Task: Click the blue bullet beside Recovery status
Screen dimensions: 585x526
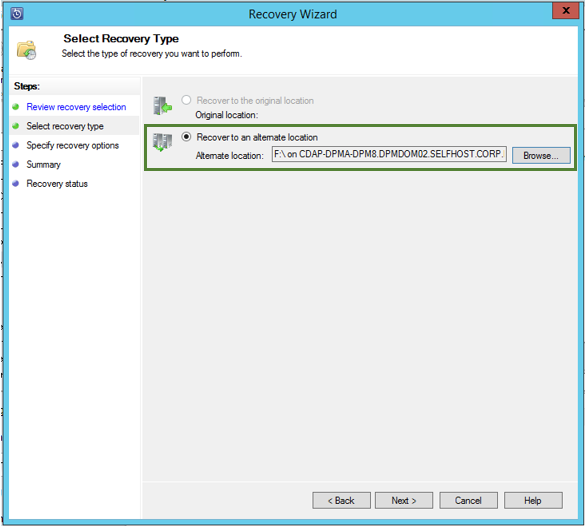Action: click(x=16, y=183)
